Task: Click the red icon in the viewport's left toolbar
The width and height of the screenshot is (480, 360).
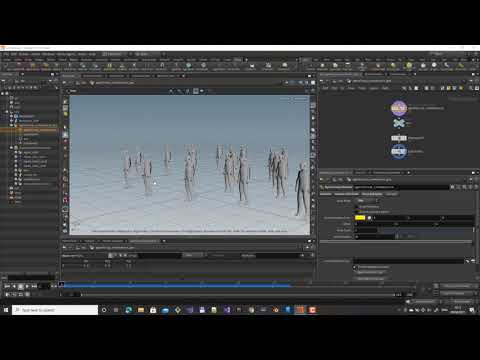Action: pyautogui.click(x=65, y=200)
